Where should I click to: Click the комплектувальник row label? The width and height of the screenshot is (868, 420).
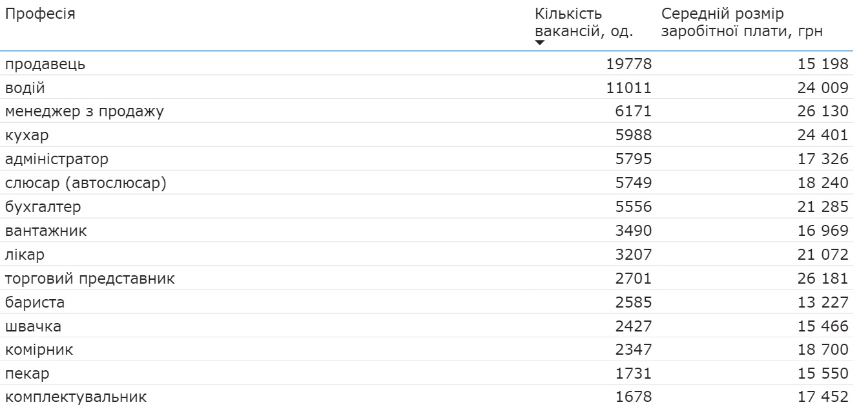click(76, 397)
